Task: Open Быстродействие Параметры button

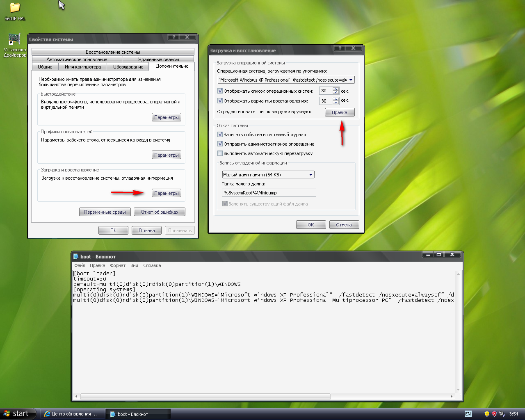Action: [x=167, y=117]
